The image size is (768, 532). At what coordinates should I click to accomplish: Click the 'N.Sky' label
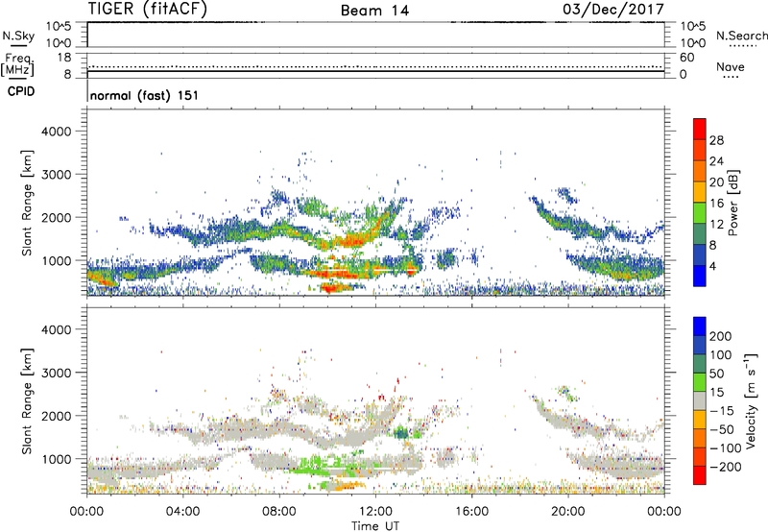(x=18, y=36)
